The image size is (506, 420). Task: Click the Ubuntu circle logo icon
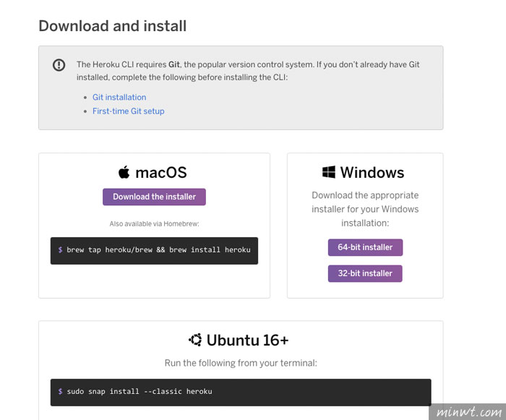pyautogui.click(x=195, y=340)
